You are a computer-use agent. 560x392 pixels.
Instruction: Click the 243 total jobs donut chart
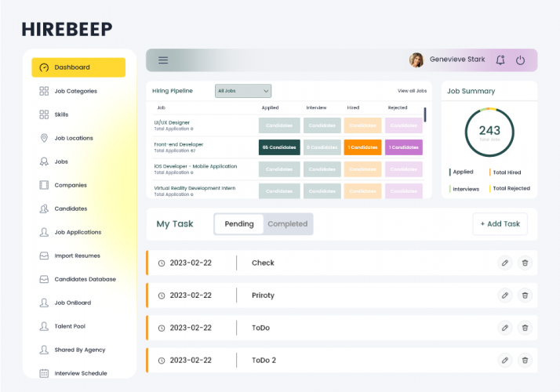point(489,132)
